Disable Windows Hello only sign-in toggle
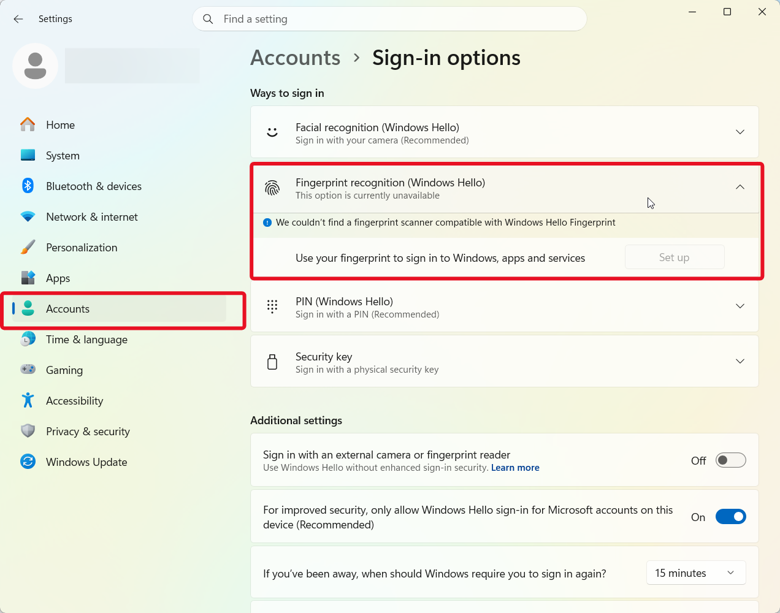 click(x=730, y=516)
